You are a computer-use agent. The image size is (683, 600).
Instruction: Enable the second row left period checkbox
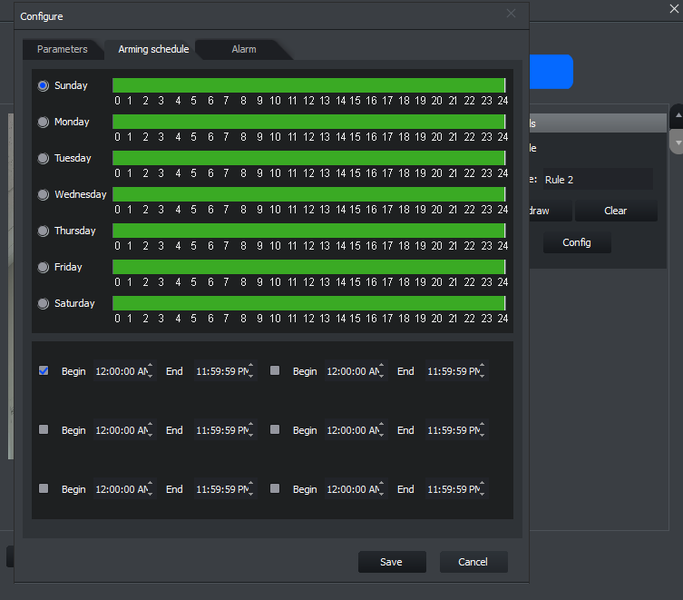(43, 429)
